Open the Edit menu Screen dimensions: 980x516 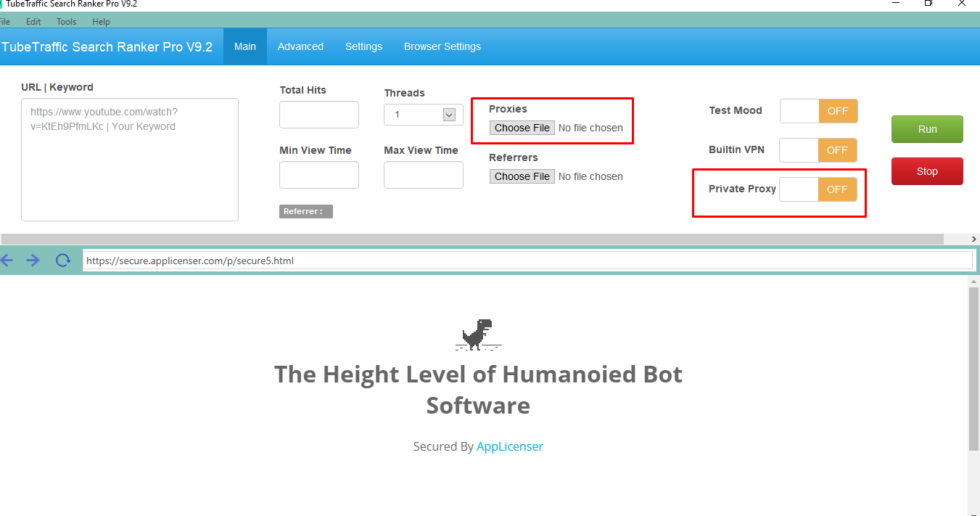coord(33,22)
